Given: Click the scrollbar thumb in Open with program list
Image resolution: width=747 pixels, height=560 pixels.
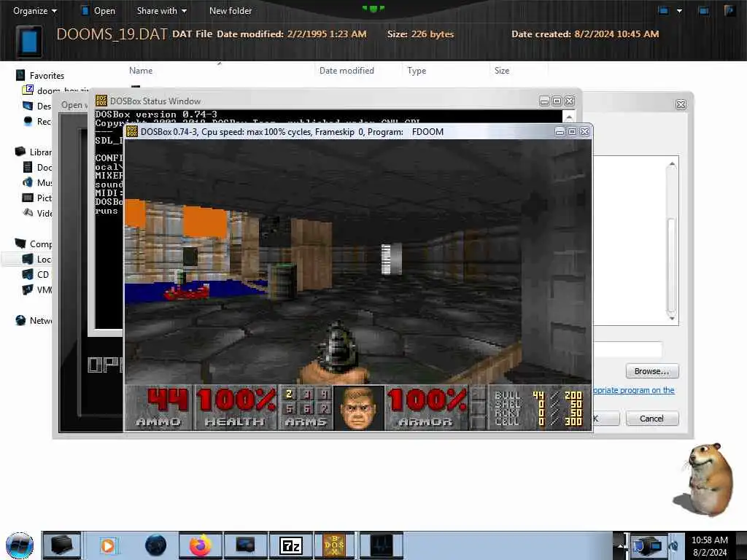Looking at the screenshot, I should coord(672,265).
